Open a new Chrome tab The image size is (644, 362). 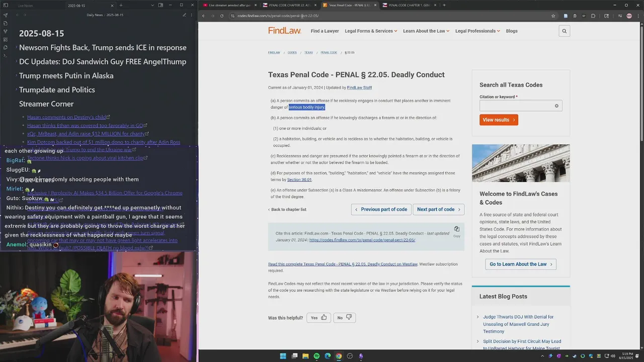point(444,5)
